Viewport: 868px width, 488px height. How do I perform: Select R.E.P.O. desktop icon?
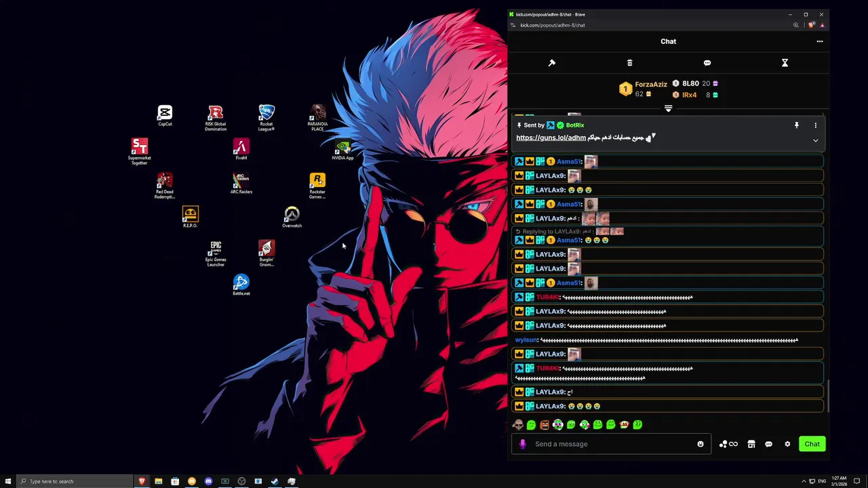pyautogui.click(x=190, y=218)
